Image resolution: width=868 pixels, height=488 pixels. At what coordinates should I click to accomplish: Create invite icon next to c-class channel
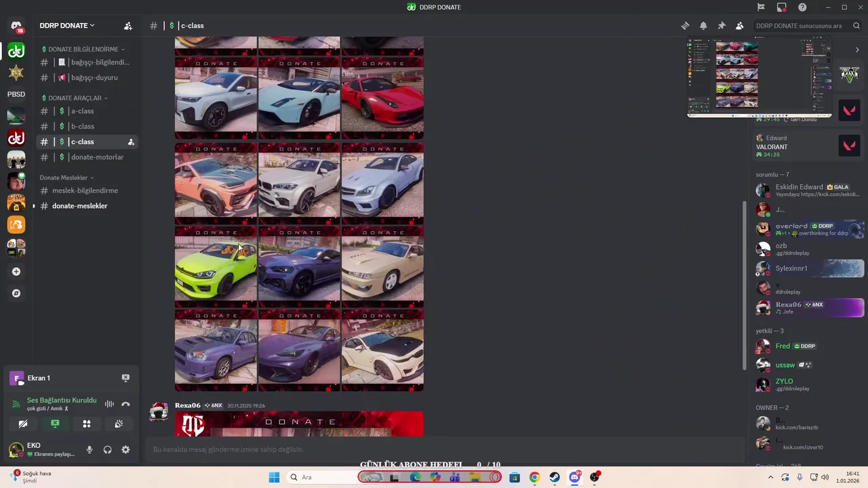click(x=130, y=142)
